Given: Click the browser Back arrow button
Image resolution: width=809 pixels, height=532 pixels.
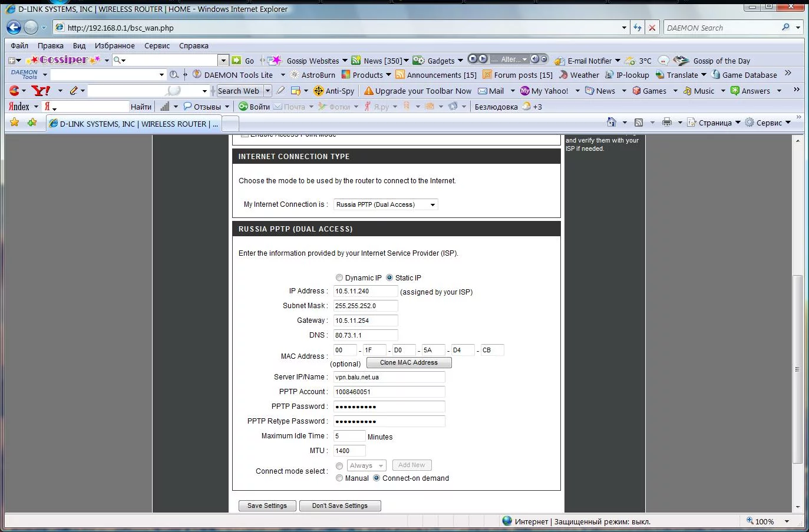Looking at the screenshot, I should [x=14, y=28].
